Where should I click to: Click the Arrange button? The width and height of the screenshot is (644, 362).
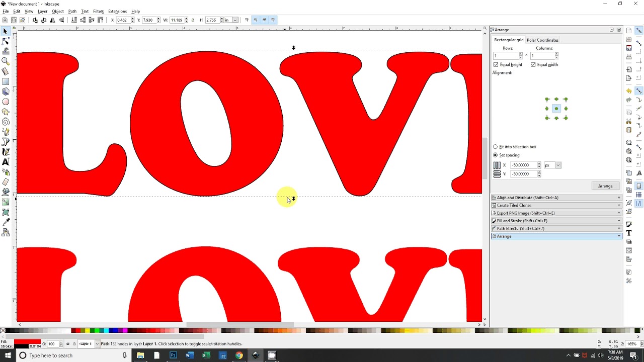click(605, 186)
